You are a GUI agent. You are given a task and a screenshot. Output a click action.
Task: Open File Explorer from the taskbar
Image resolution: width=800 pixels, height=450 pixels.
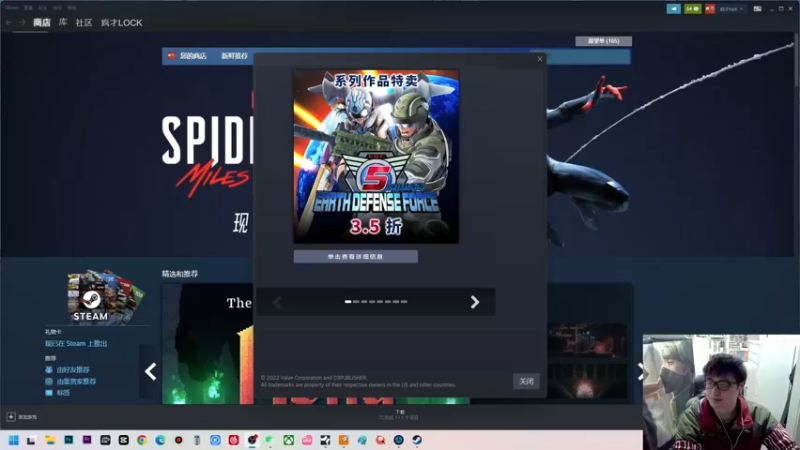point(50,440)
